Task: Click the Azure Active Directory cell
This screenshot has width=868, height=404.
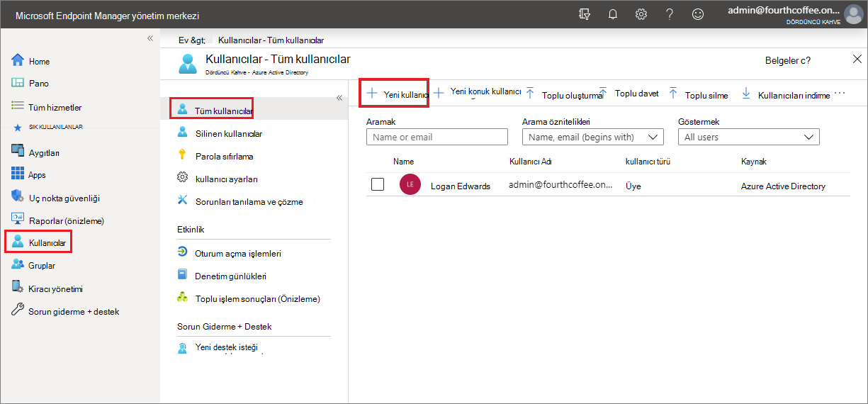Action: tap(783, 186)
